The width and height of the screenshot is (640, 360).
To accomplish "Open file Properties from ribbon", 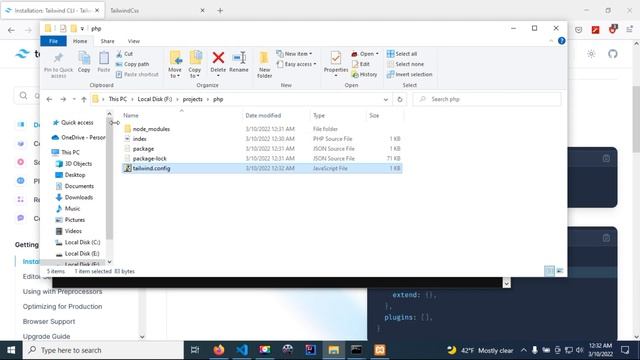I will tap(336, 64).
